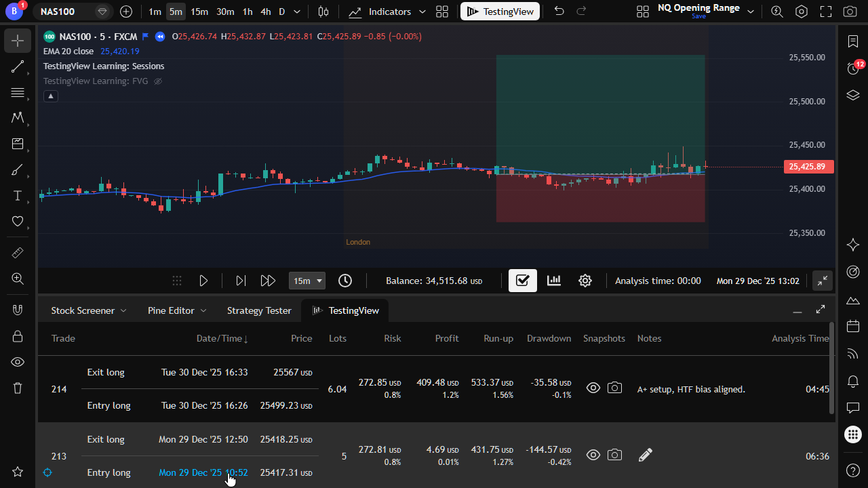View snapshots for trade 214 eye icon
Image resolution: width=868 pixels, height=488 pixels.
point(593,388)
